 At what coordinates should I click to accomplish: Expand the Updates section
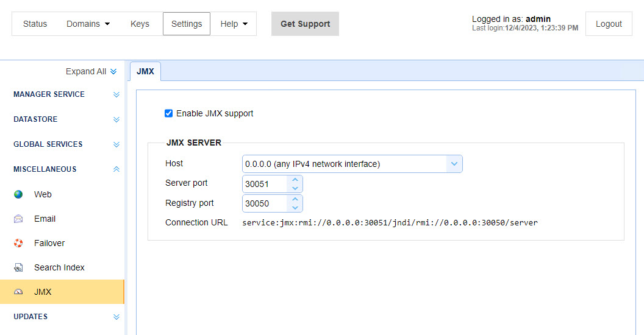click(x=116, y=317)
